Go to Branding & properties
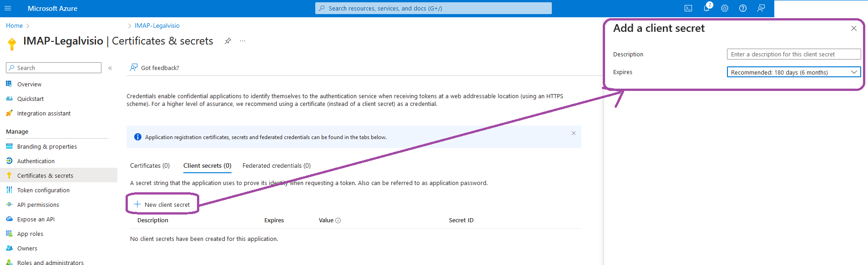The height and width of the screenshot is (265, 868). pyautogui.click(x=47, y=146)
